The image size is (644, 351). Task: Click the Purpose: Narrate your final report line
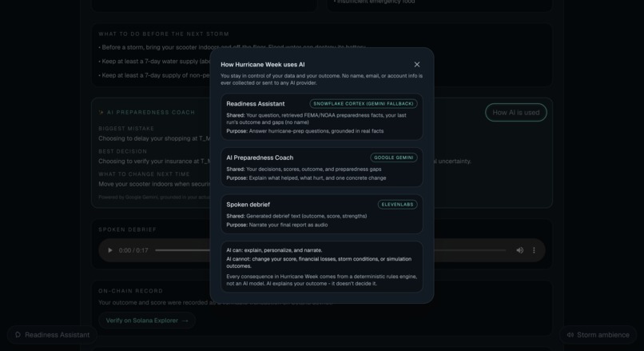[x=276, y=225]
